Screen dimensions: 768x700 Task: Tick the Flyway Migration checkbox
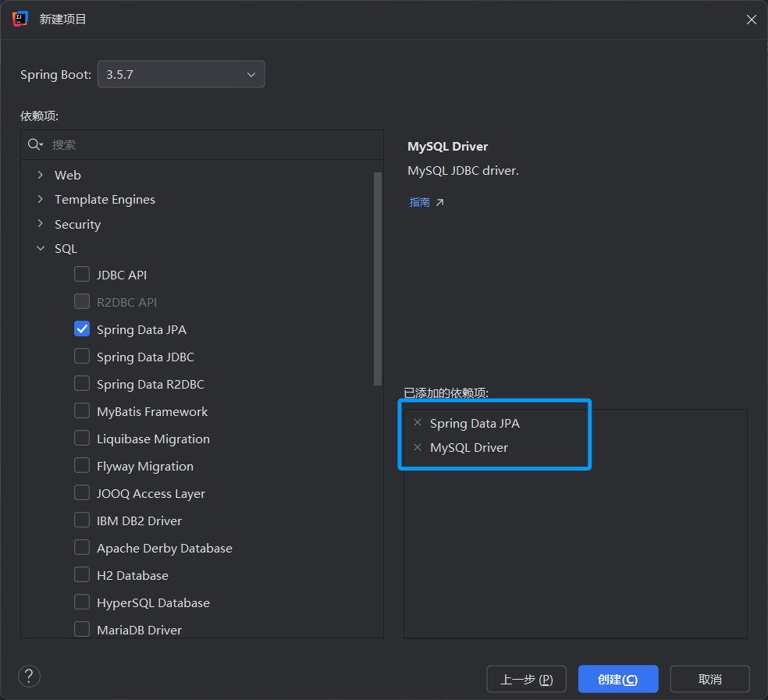pyautogui.click(x=82, y=465)
